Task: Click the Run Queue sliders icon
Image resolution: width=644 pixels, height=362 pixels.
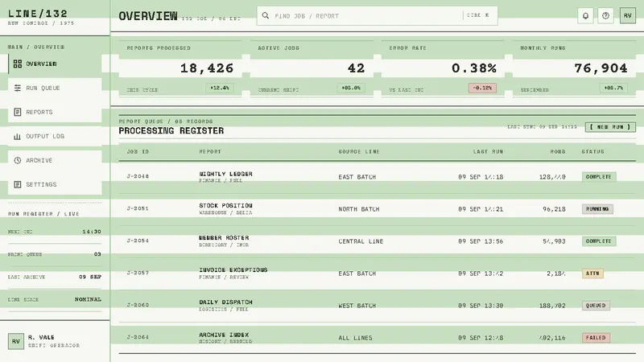Action: (17, 88)
